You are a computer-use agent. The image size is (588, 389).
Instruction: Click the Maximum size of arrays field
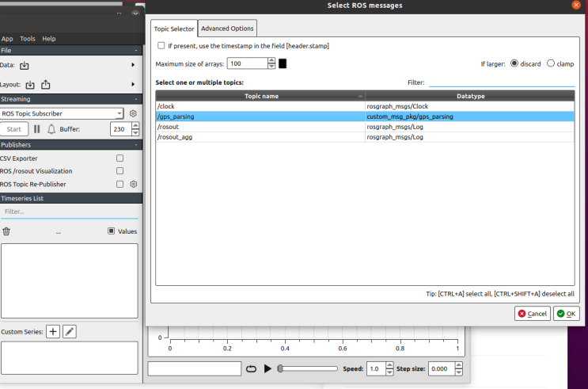pyautogui.click(x=248, y=63)
